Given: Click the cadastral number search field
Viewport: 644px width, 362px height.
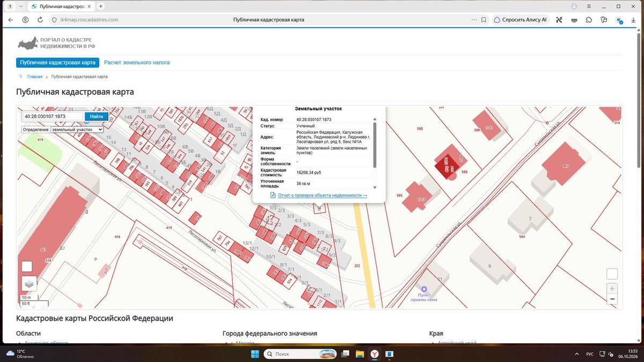Looking at the screenshot, I should pyautogui.click(x=53, y=116).
